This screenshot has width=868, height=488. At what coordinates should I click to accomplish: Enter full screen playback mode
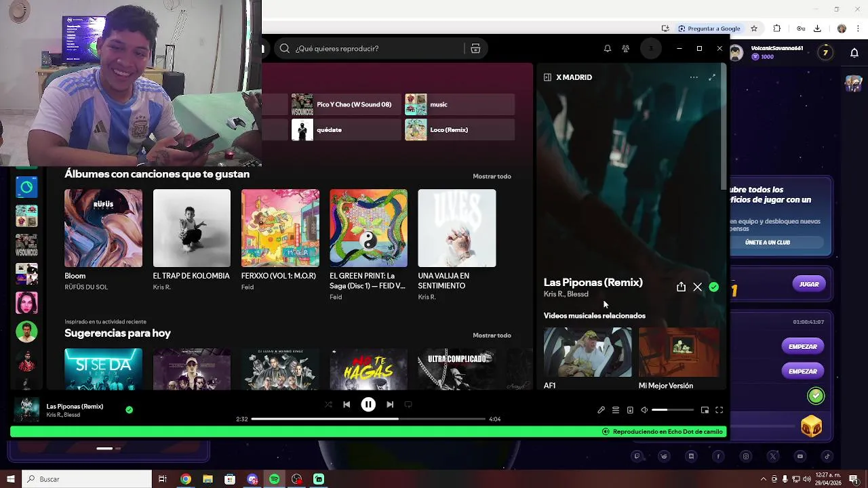pos(719,410)
